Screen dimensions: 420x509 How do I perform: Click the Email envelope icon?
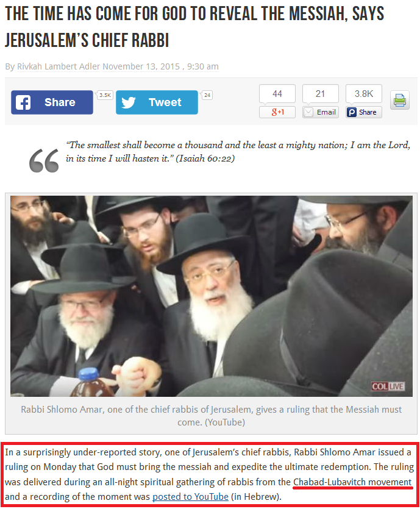(x=308, y=112)
